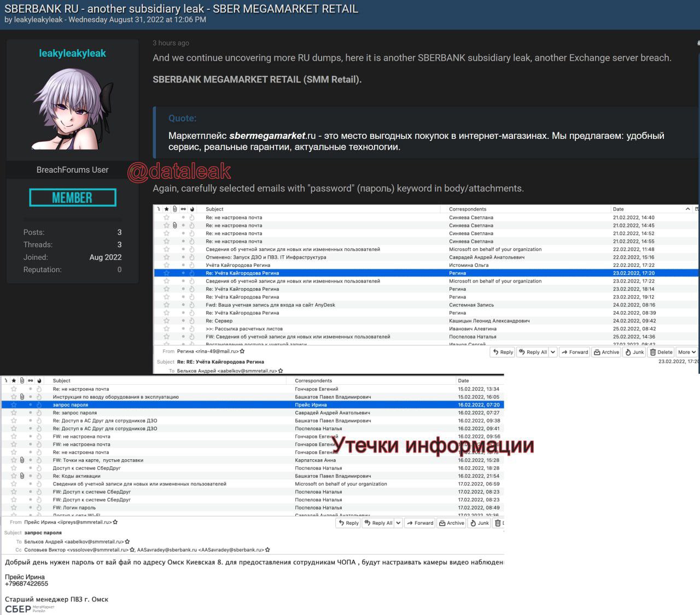Click contact star next to vssolovev@smmretail.ru
The height and width of the screenshot is (615, 700).
pyautogui.click(x=132, y=550)
